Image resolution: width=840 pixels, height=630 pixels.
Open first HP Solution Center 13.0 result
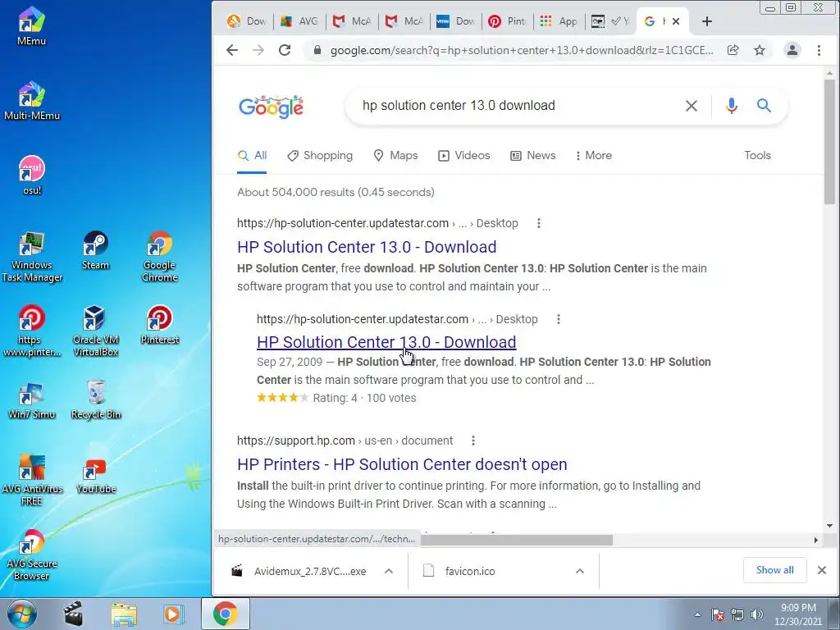(367, 247)
